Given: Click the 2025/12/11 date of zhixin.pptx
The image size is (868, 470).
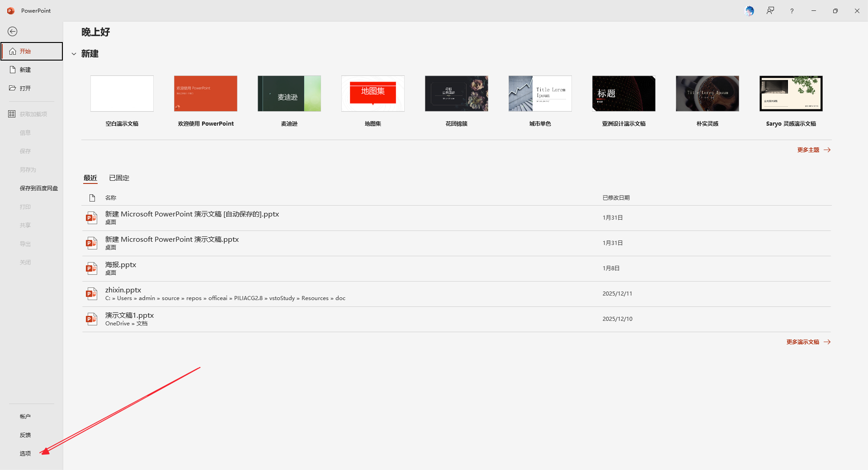Looking at the screenshot, I should [x=618, y=293].
